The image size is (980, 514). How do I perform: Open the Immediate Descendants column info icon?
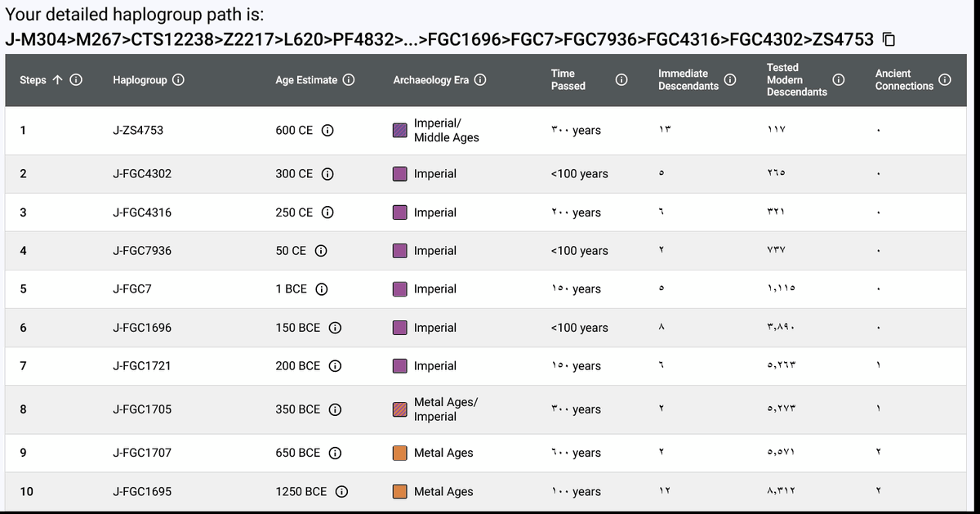(x=730, y=80)
